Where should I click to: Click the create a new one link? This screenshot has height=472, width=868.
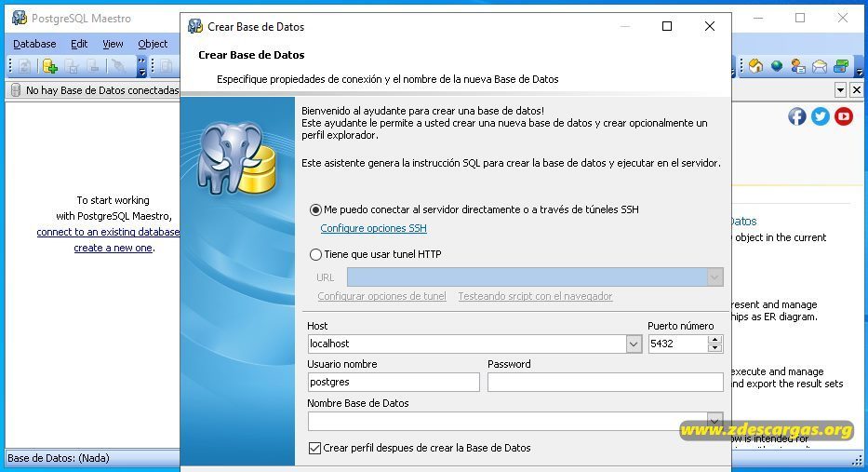pos(113,249)
